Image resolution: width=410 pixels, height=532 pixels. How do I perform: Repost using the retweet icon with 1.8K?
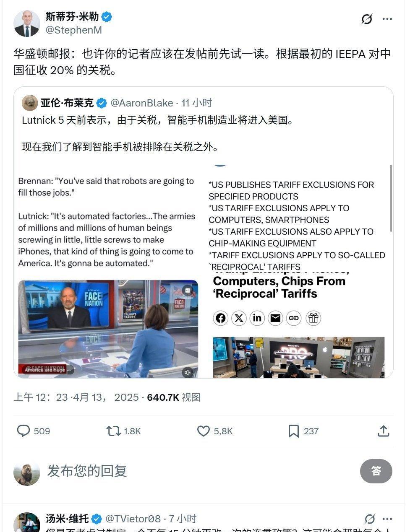113,431
